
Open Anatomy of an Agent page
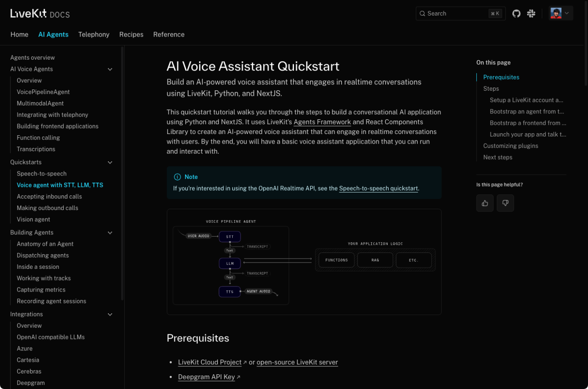[x=45, y=244]
